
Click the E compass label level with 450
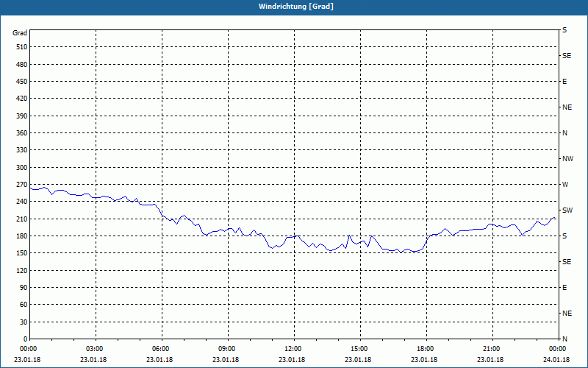click(x=564, y=82)
